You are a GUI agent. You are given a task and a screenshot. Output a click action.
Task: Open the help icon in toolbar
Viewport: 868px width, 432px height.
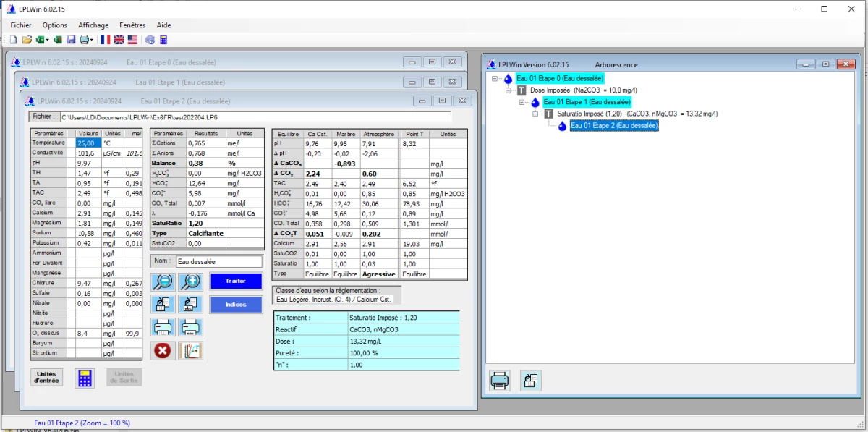pyautogui.click(x=150, y=40)
